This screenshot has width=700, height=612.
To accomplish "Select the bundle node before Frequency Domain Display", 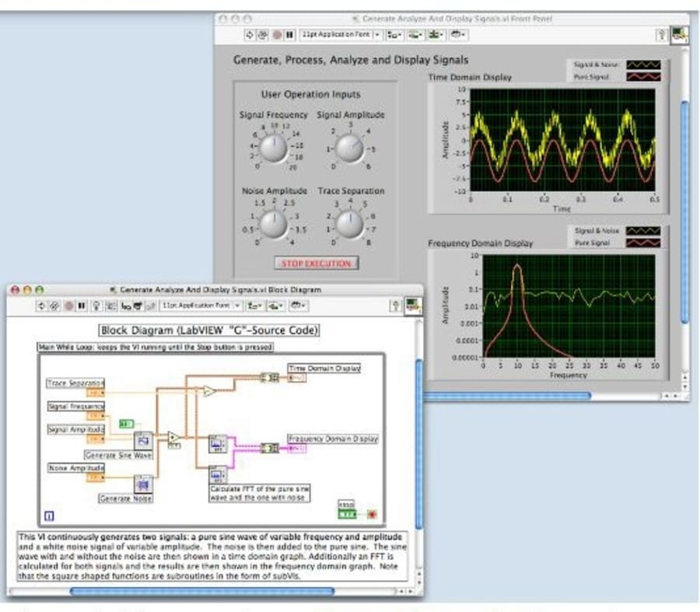I will [270, 448].
